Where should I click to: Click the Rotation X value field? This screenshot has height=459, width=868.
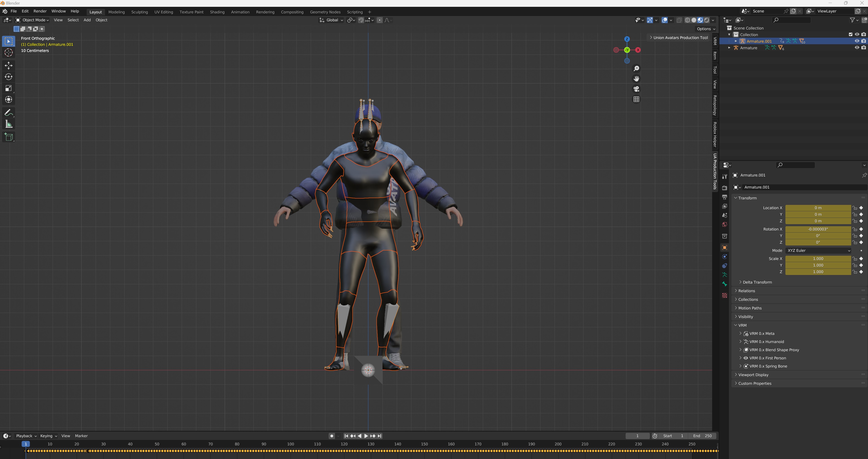[x=818, y=229]
